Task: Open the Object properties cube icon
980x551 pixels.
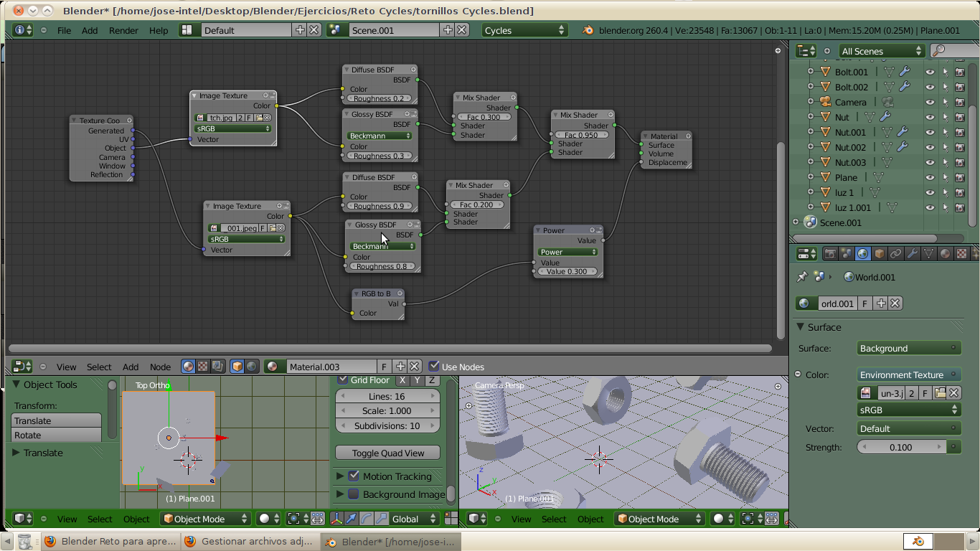Action: (880, 253)
